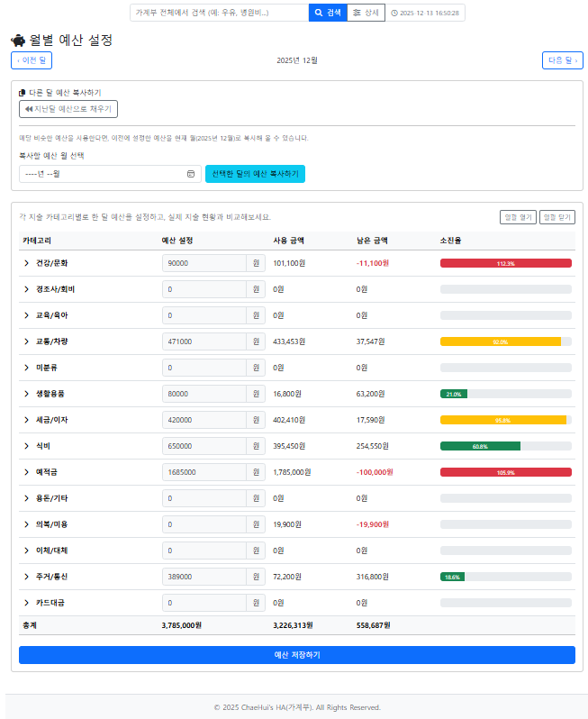Image resolution: width=588 pixels, height=719 pixels.
Task: Expand the 의복/미용 category row
Action: pos(27,524)
